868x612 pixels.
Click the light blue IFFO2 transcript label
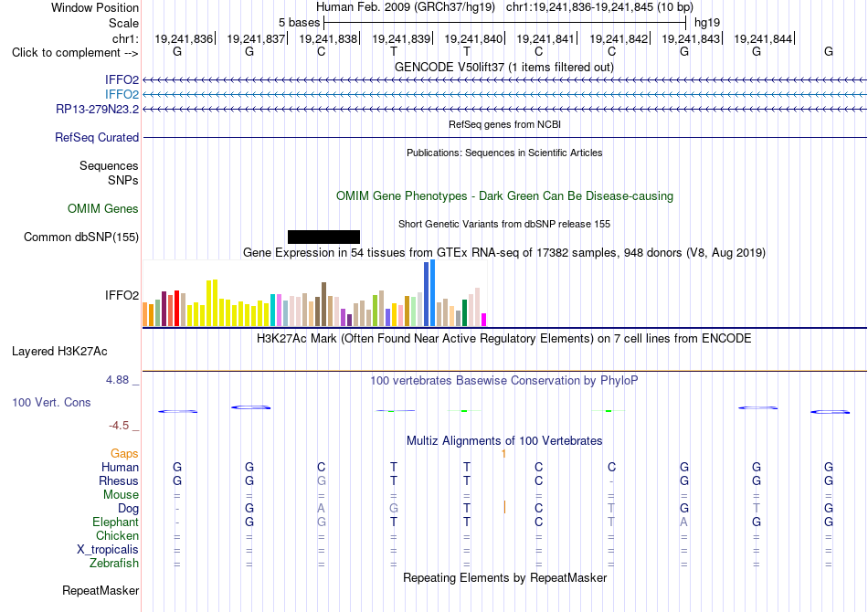click(122, 94)
